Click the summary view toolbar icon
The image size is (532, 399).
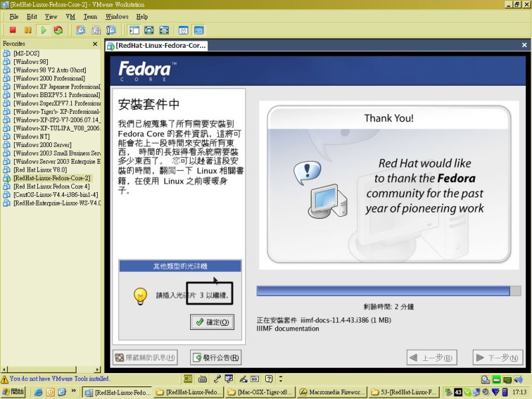184,30
